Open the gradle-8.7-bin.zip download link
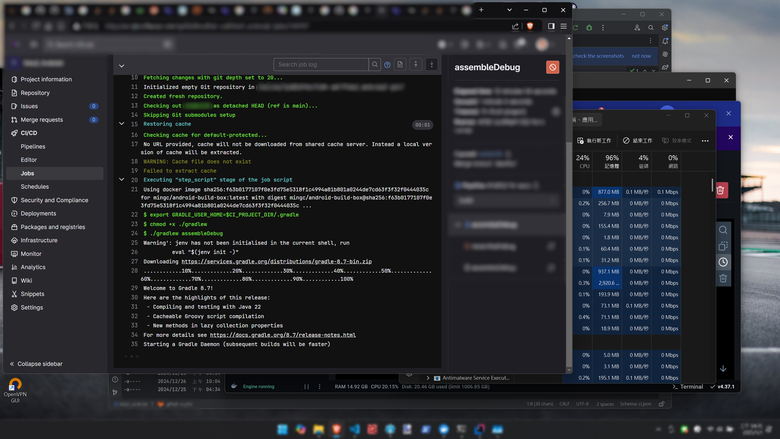The width and height of the screenshot is (780, 439). (x=276, y=262)
